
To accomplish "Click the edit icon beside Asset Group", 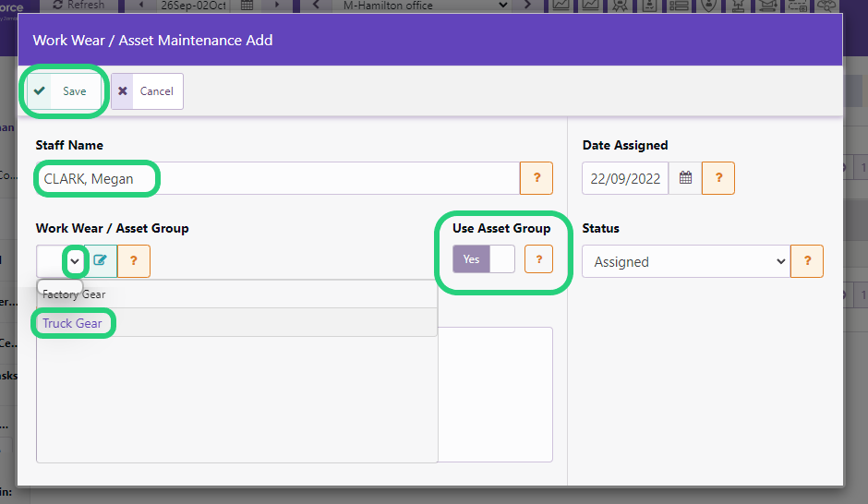I will 101,261.
